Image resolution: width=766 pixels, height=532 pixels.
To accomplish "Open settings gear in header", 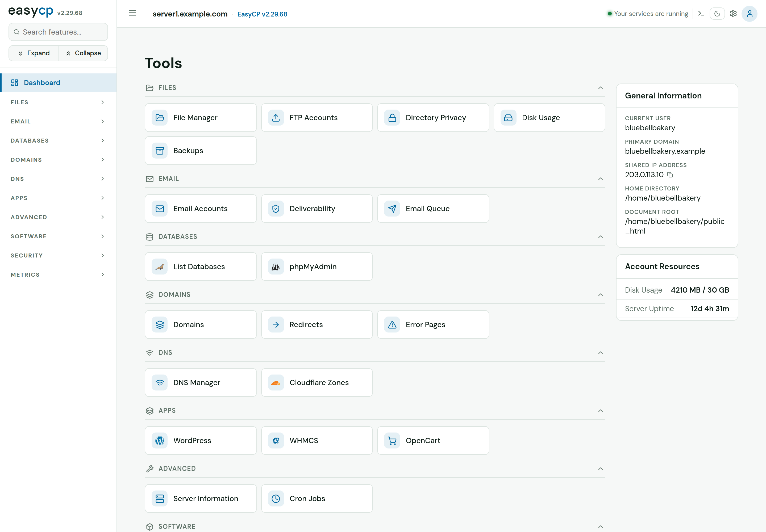I will [x=733, y=14].
